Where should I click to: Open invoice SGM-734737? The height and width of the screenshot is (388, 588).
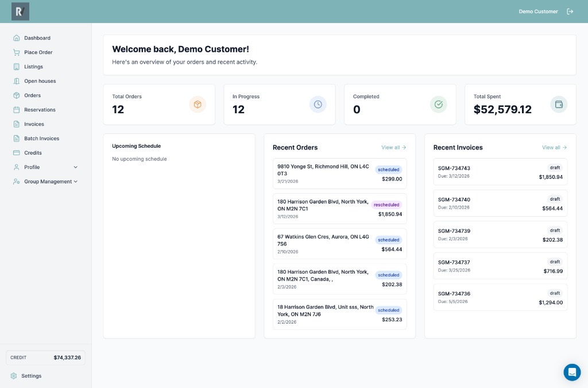pos(500,266)
